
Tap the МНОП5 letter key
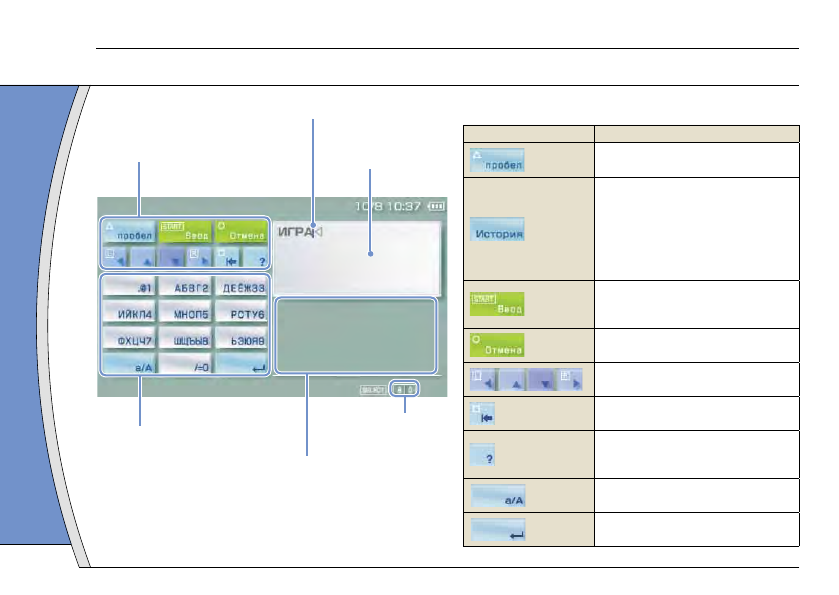click(185, 314)
